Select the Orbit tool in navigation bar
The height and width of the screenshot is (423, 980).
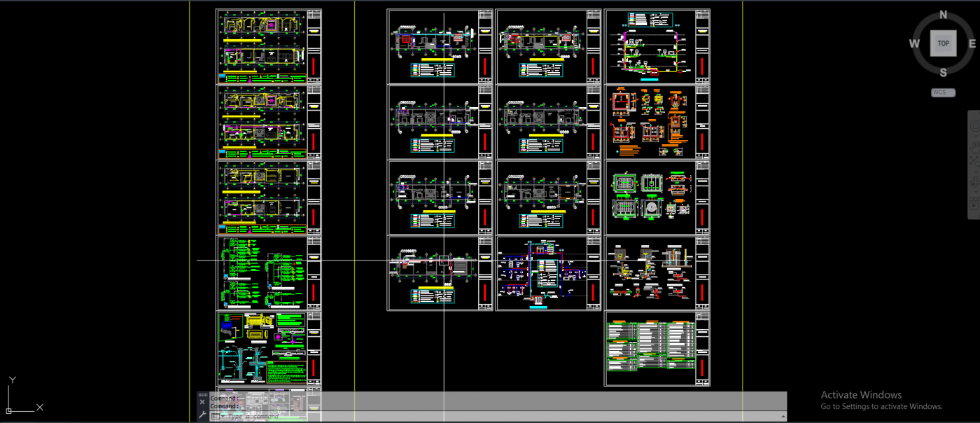tap(974, 183)
